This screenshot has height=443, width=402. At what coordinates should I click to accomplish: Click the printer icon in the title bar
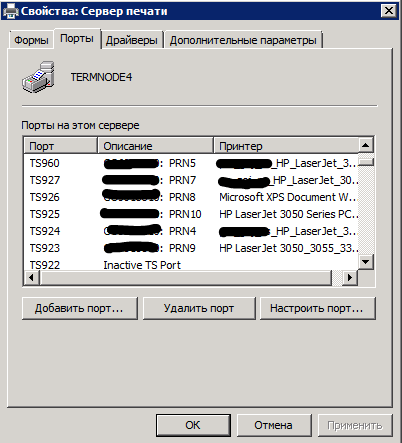pyautogui.click(x=10, y=11)
